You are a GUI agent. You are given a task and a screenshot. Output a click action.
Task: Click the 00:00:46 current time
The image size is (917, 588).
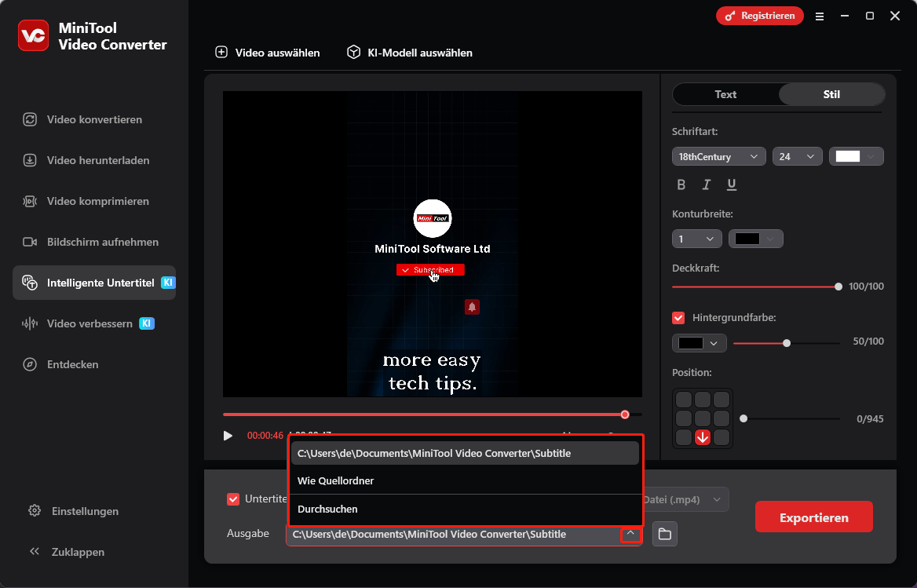[265, 436]
